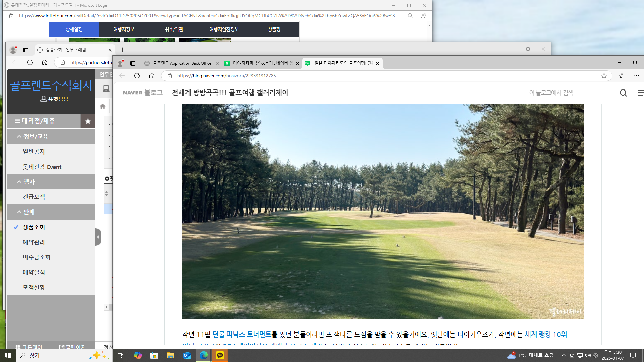Image resolution: width=644 pixels, height=362 pixels.
Task: Open a new tab in front Edge window
Action: [x=390, y=63]
